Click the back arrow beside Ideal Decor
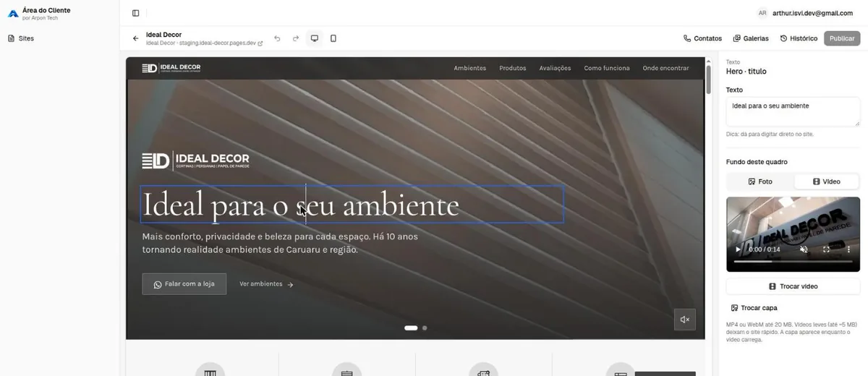Viewport: 868px width, 376px height. pyautogui.click(x=135, y=38)
